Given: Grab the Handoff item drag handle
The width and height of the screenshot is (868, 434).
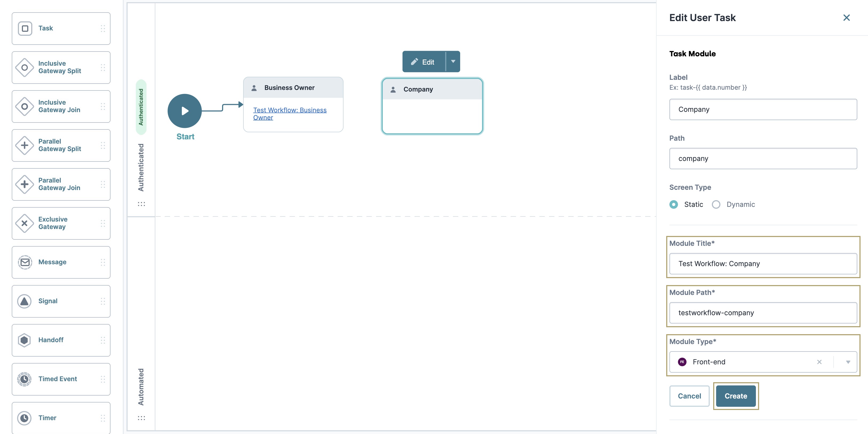Looking at the screenshot, I should (103, 340).
